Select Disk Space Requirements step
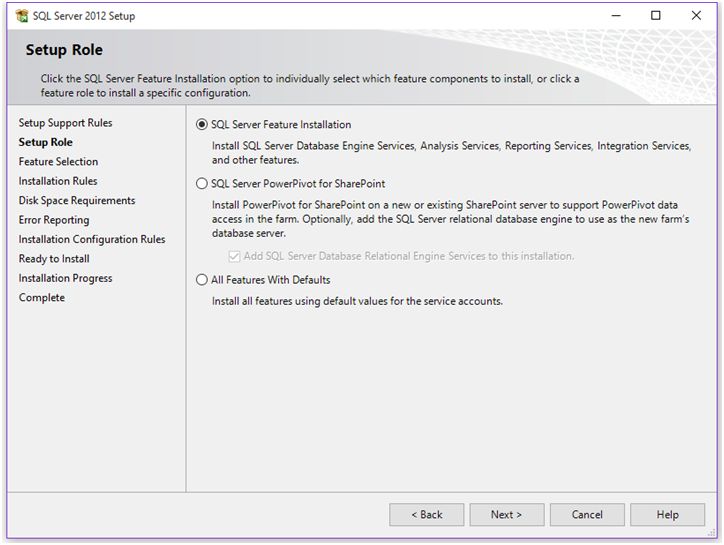Image resolution: width=724 pixels, height=545 pixels. (x=76, y=201)
